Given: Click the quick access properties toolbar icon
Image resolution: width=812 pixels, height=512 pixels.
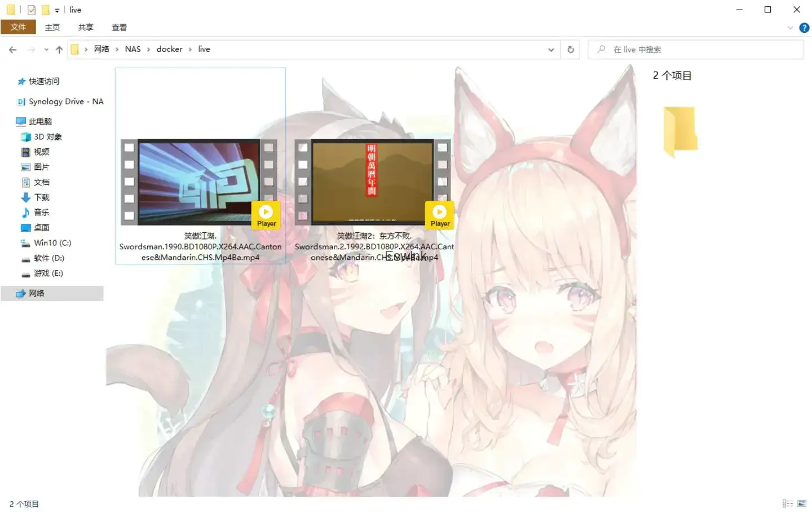Looking at the screenshot, I should tap(32, 10).
